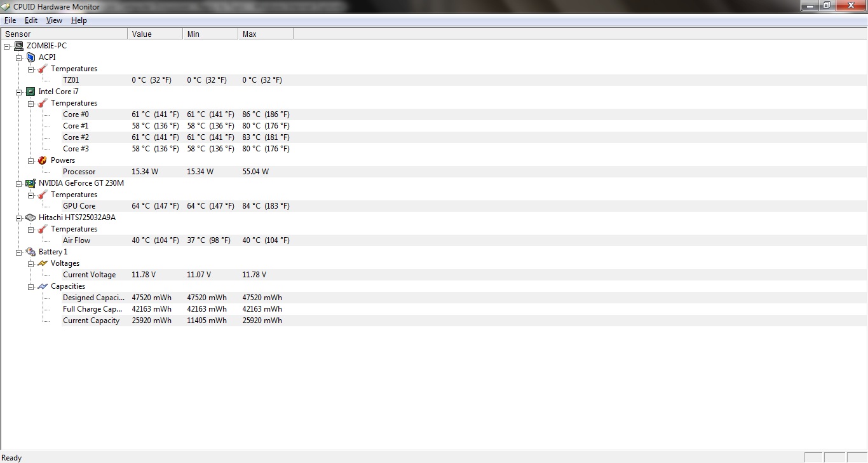The image size is (868, 463).
Task: Click the 25920 mWh current value
Action: tap(151, 321)
